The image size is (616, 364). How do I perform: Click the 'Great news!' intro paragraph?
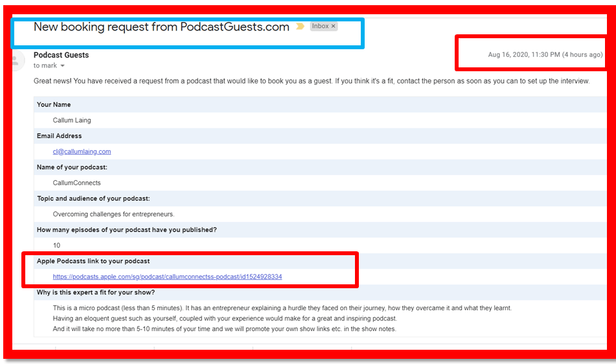311,81
